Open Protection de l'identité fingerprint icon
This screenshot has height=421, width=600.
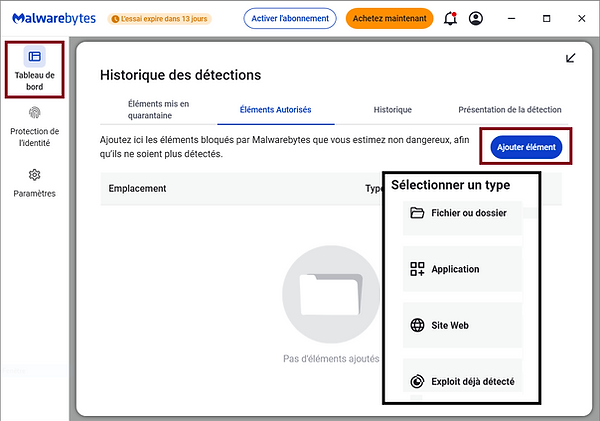[34, 113]
